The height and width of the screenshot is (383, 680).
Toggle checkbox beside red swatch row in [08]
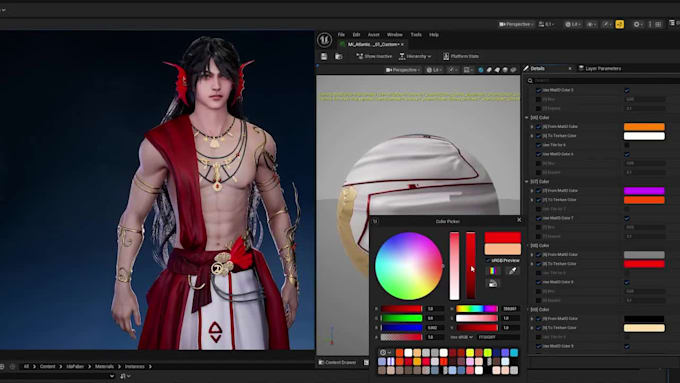coord(538,264)
